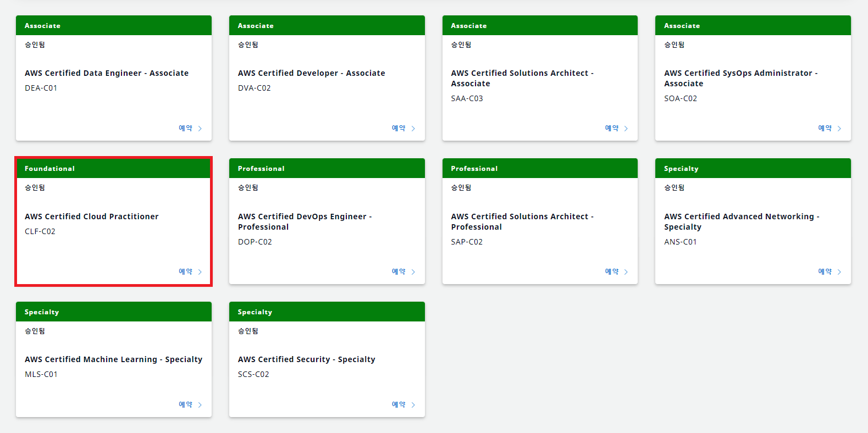
Task: Click the chevron arrow on the SCS-C02 card
Action: [x=413, y=405]
